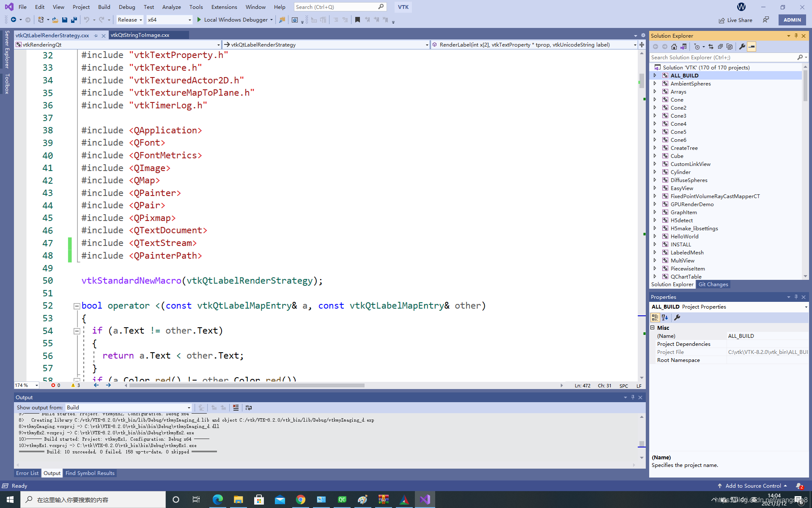Screen dimensions: 812x508
Task: Click the Show All Files icon
Action: tap(730, 47)
